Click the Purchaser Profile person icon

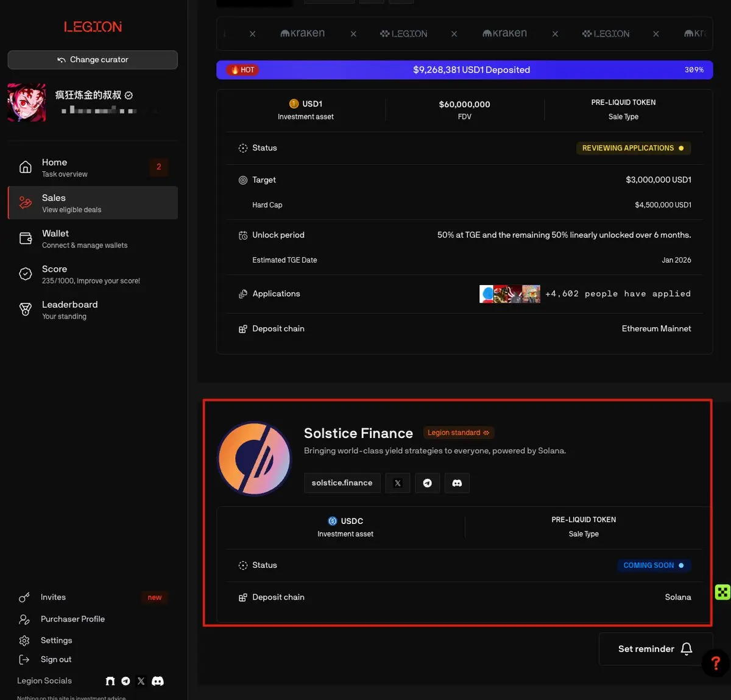click(x=24, y=620)
